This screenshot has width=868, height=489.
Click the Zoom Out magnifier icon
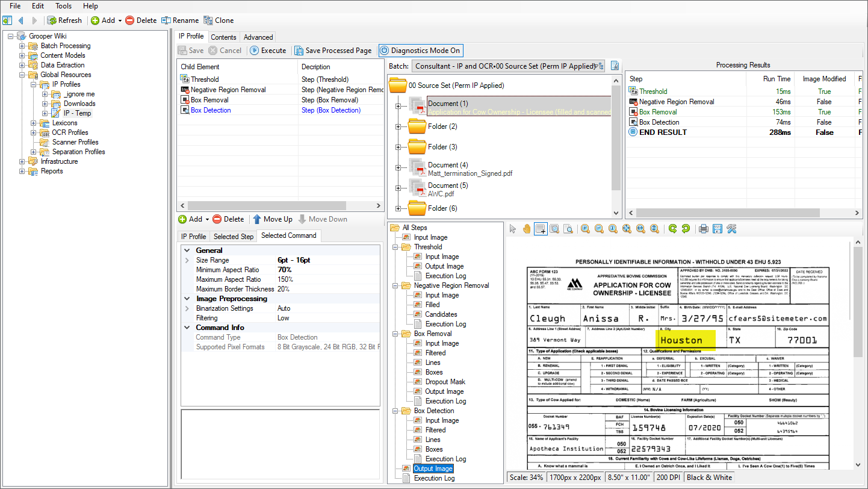(x=599, y=229)
